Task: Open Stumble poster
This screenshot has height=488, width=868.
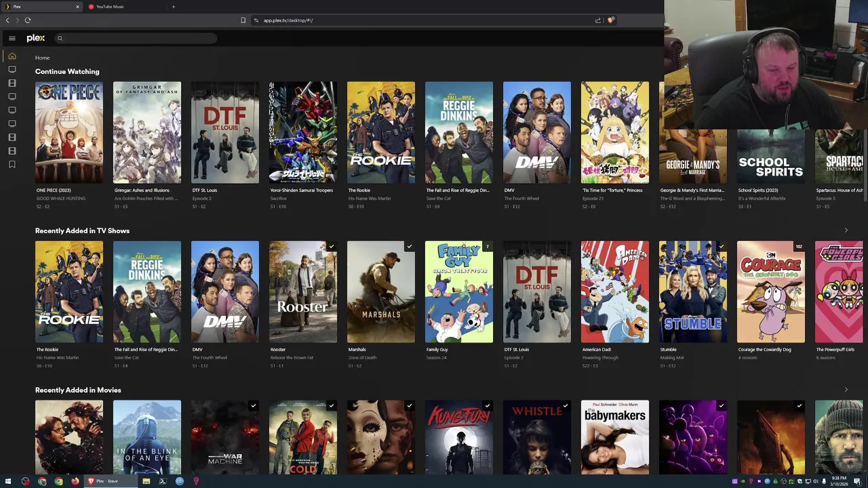Action: click(x=693, y=291)
